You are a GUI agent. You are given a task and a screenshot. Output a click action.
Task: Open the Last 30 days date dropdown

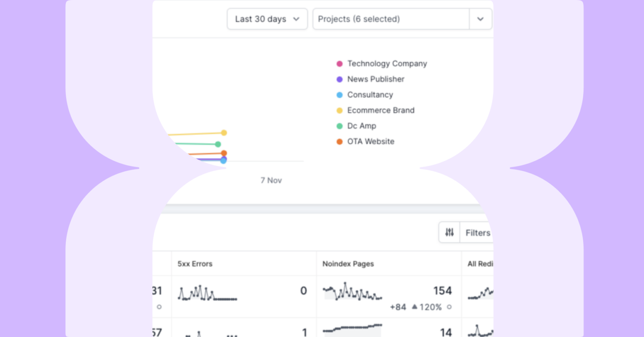tap(267, 19)
